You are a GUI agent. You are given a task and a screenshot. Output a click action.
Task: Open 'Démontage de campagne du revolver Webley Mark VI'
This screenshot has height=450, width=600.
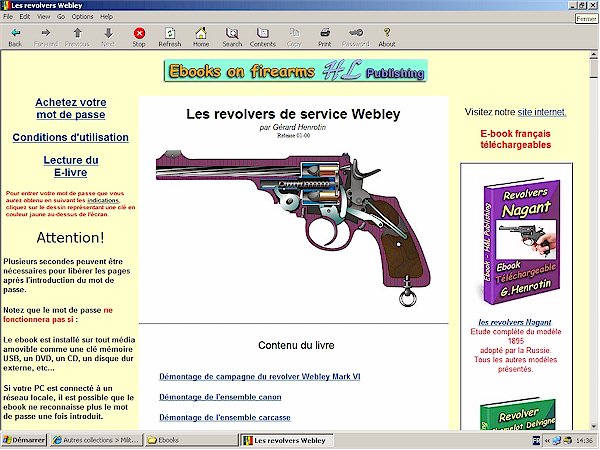click(260, 377)
